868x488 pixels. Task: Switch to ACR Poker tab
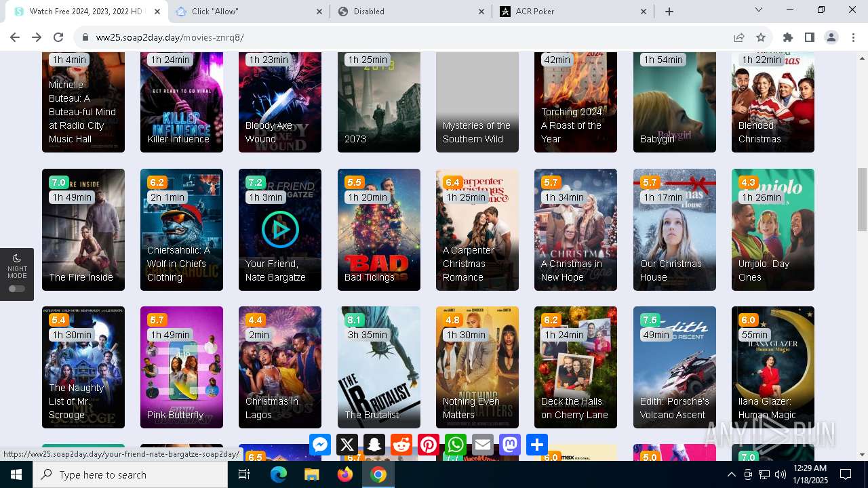(573, 11)
